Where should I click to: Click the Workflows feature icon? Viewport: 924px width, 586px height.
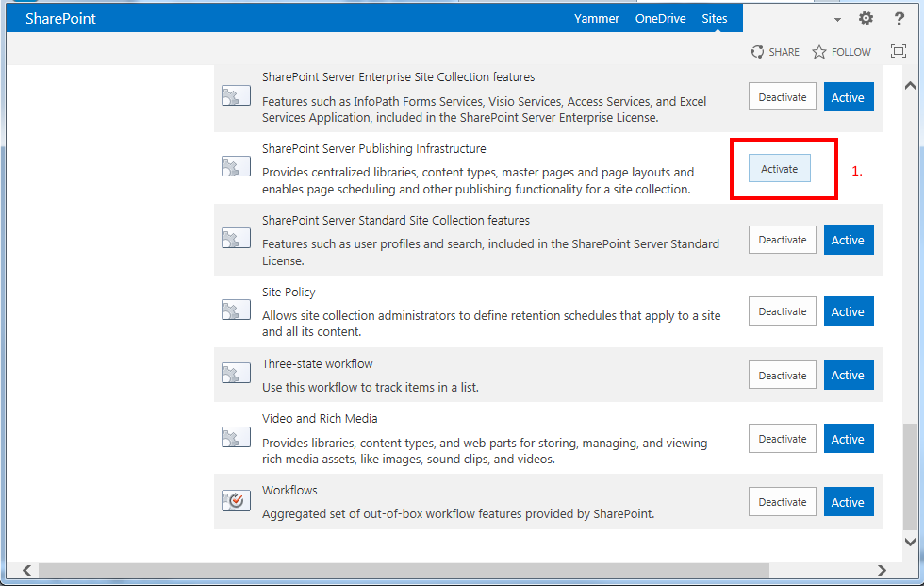tap(235, 501)
